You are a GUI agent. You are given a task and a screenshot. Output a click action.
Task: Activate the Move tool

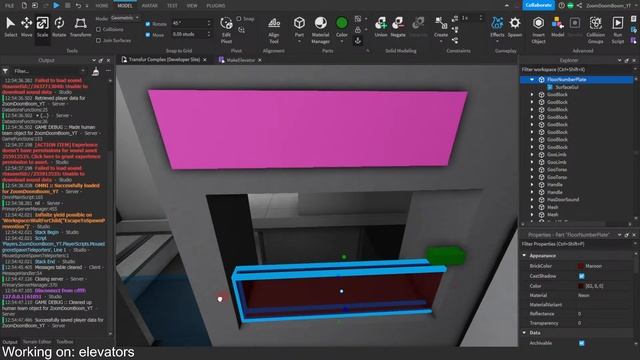27,27
